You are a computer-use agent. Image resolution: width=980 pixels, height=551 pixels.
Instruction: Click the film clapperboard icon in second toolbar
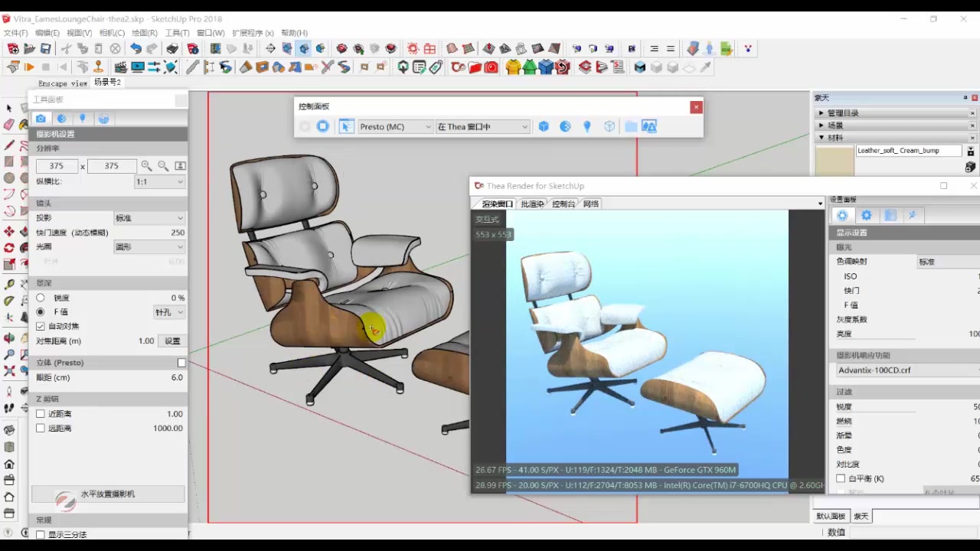coord(121,67)
